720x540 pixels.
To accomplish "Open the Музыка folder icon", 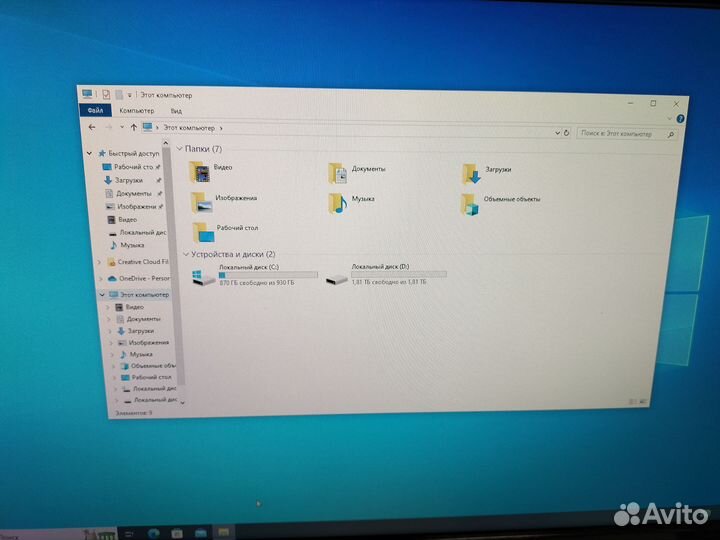I will point(337,203).
